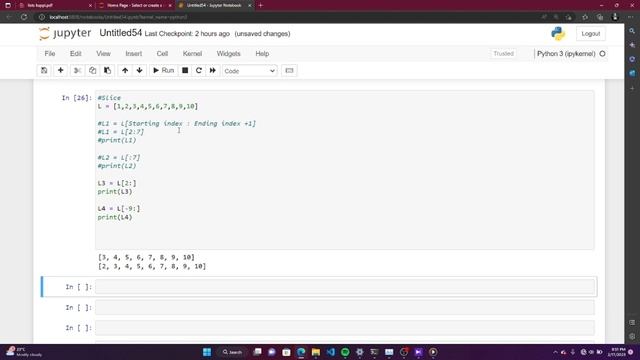Interrupt the kernel with stop icon
This screenshot has width=640, height=360.
(x=185, y=71)
